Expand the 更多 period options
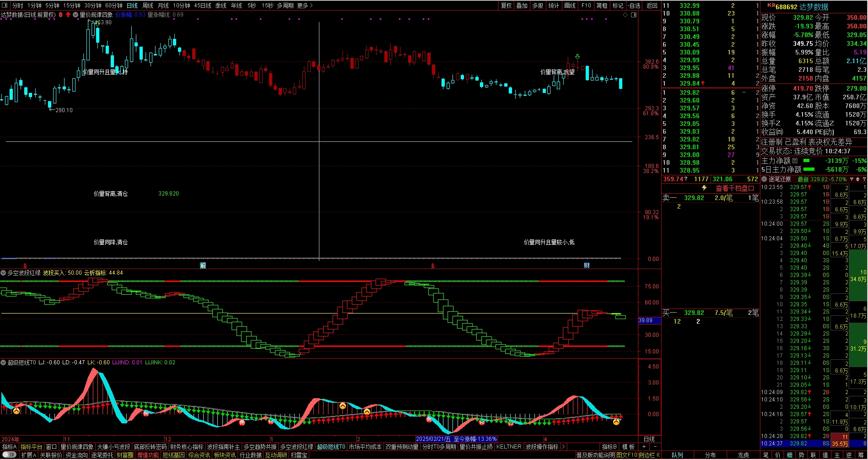The width and height of the screenshot is (868, 460). (x=305, y=5)
